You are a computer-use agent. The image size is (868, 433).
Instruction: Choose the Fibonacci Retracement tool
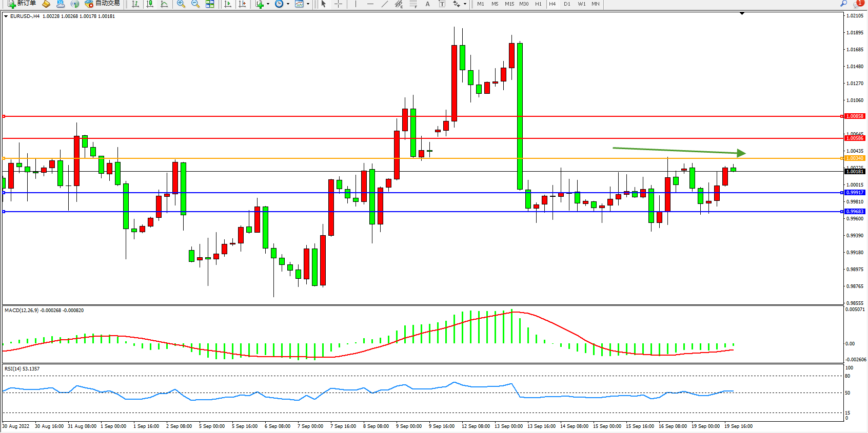click(413, 4)
